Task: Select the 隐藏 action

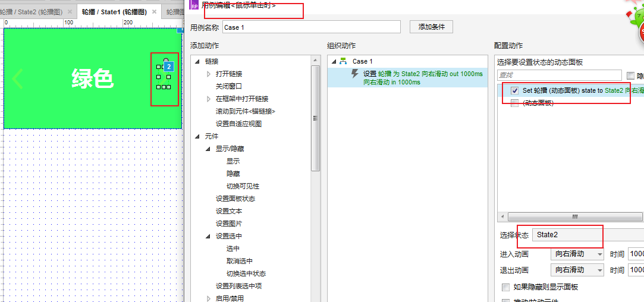Action: pyautogui.click(x=233, y=174)
